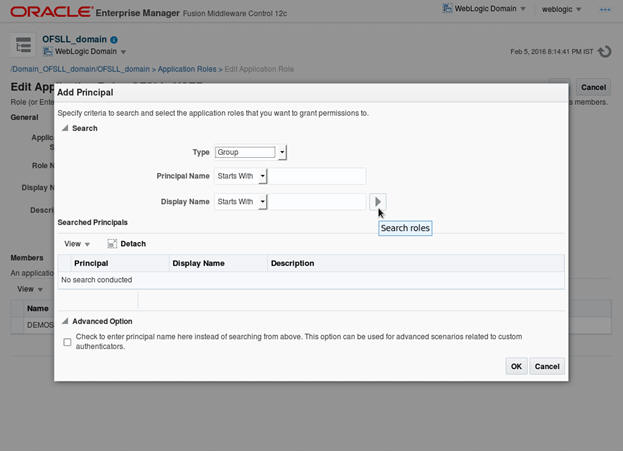Screen dimensions: 623x452
Task: Open the View menu under Members
Action: click(x=30, y=289)
